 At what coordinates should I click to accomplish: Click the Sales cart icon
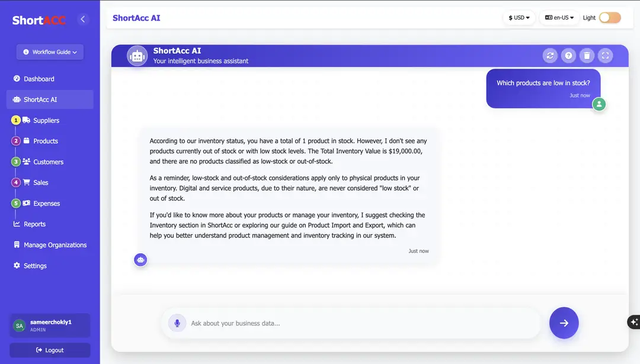pos(27,182)
